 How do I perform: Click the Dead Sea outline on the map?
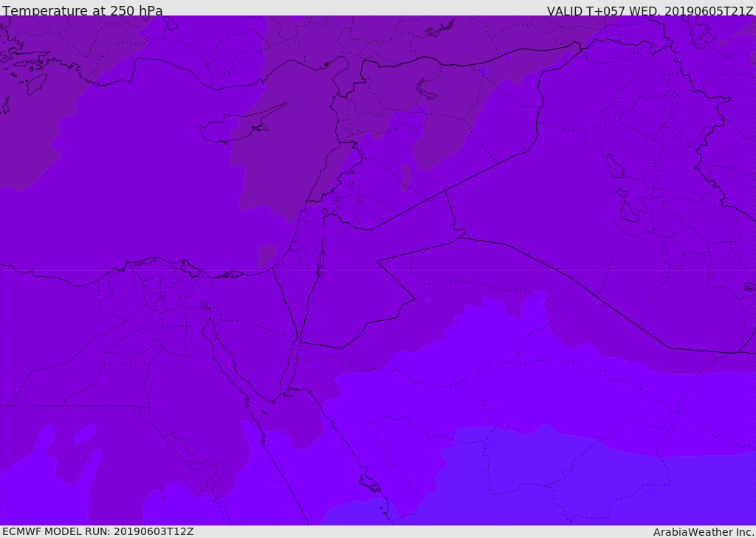tap(320, 263)
